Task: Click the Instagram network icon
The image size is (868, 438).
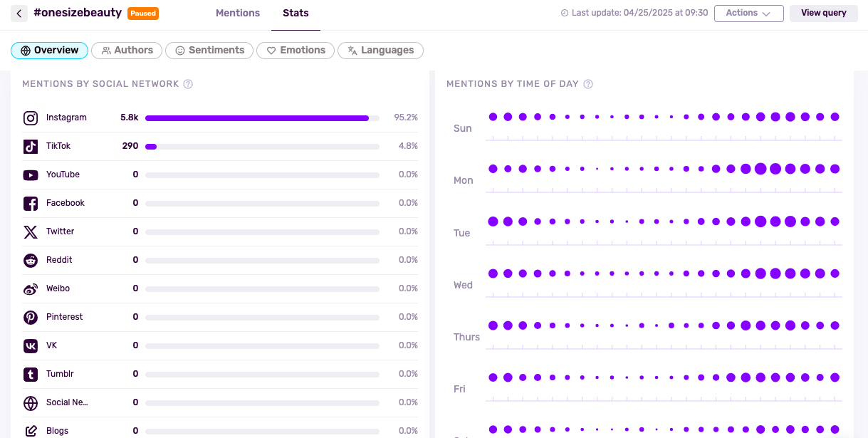Action: (x=31, y=118)
